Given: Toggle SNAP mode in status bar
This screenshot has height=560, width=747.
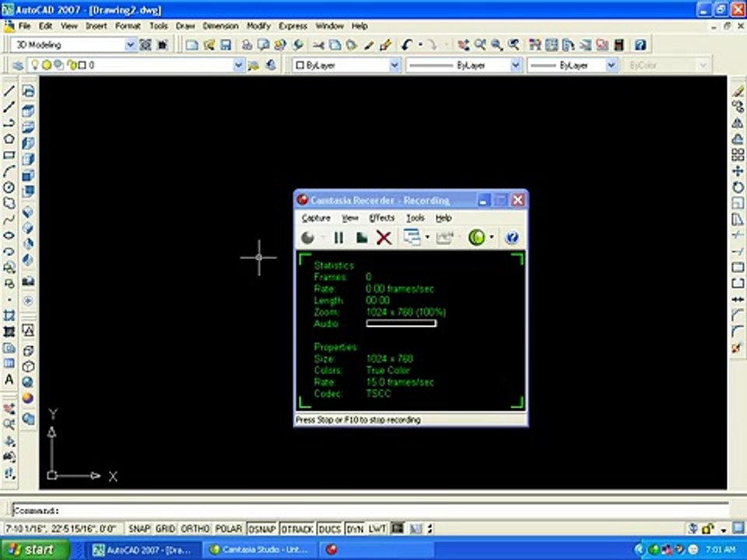Looking at the screenshot, I should point(139,529).
